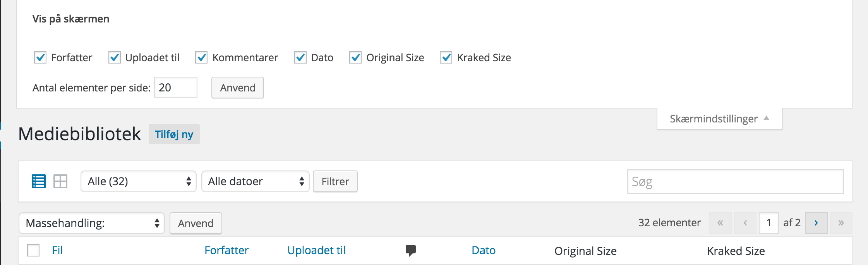Uncheck the Forfatter column checkbox
The height and width of the screenshot is (265, 868).
coord(40,57)
